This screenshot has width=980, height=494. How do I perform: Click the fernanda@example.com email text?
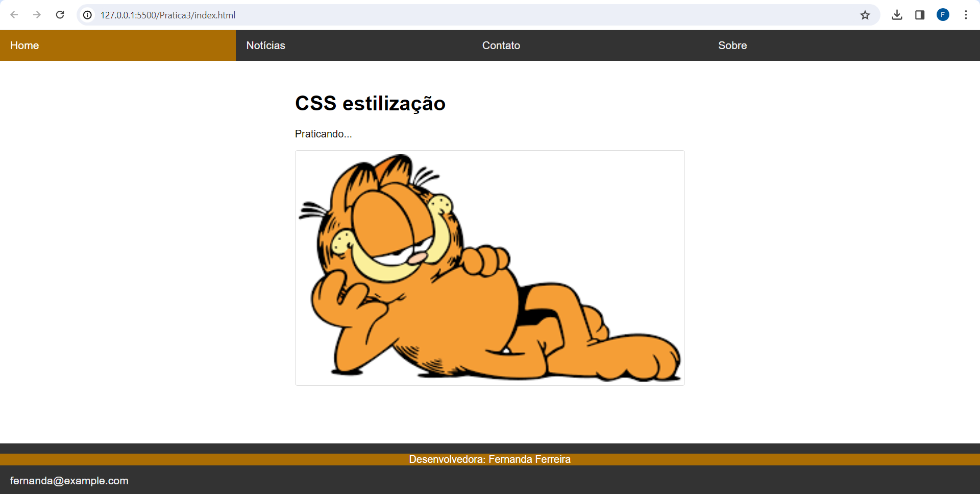(x=69, y=481)
